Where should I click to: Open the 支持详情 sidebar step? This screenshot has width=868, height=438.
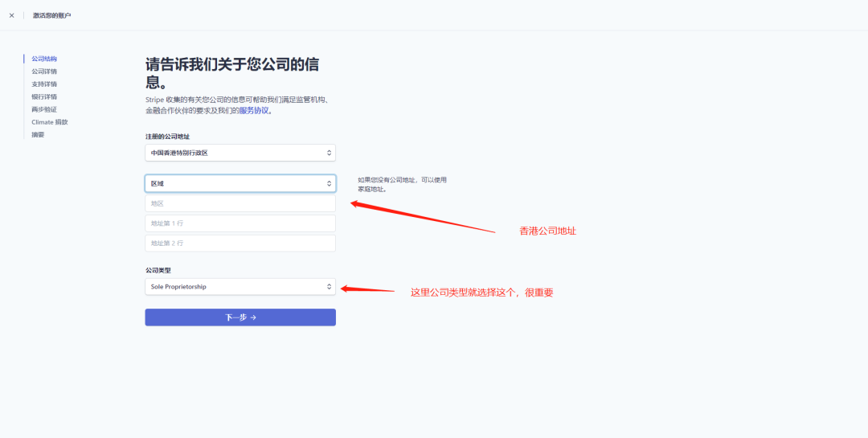tap(44, 84)
